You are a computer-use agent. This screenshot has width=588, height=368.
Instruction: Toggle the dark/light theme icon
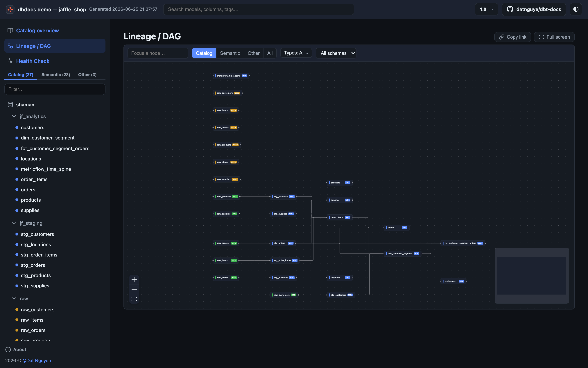(x=576, y=9)
